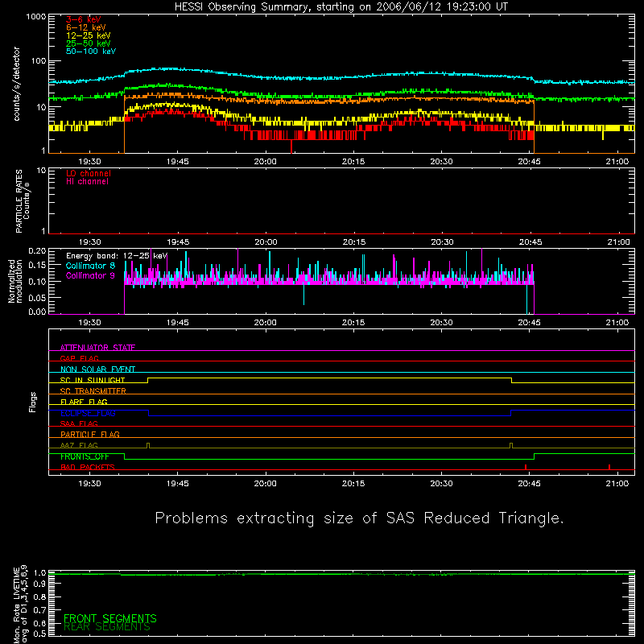Click the LO channel legend label

(89, 173)
